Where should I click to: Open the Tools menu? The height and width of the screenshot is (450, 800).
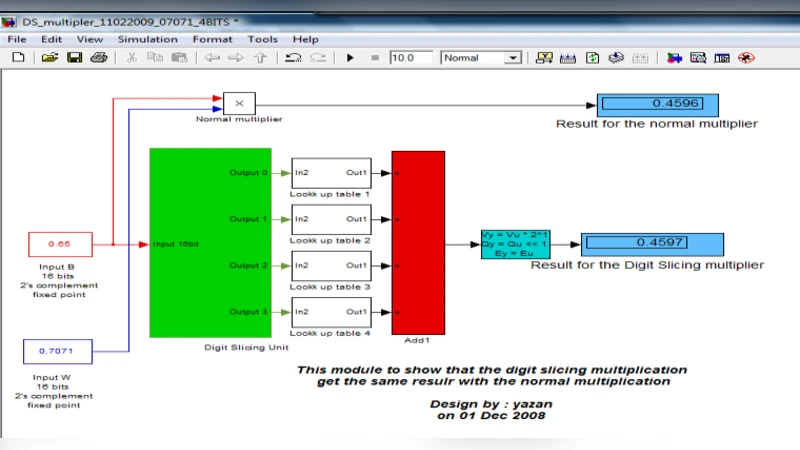[262, 39]
